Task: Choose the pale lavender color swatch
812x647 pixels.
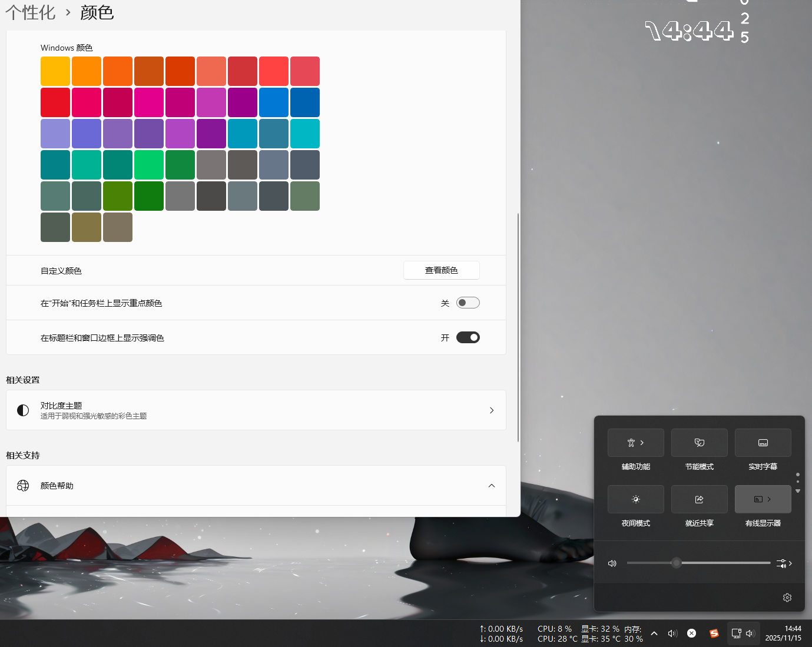Action: point(55,134)
